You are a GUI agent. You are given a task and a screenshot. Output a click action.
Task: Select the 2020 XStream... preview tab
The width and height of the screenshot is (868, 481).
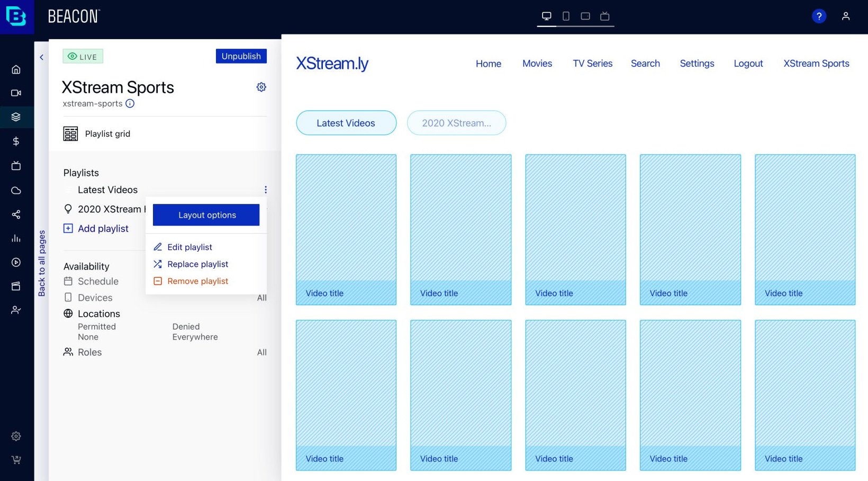coord(456,123)
